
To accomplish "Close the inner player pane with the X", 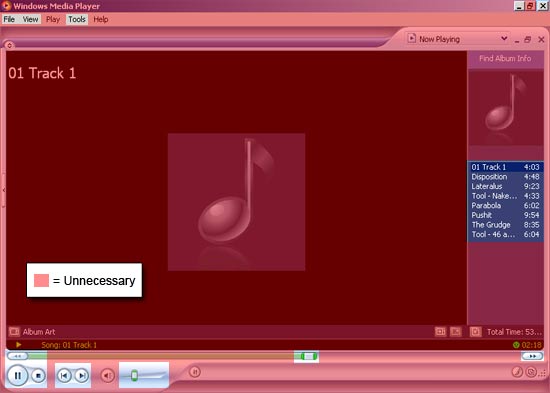I will pyautogui.click(x=541, y=40).
